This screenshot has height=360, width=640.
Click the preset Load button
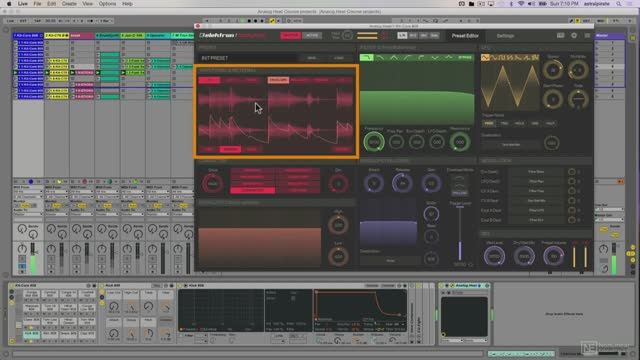pyautogui.click(x=339, y=58)
